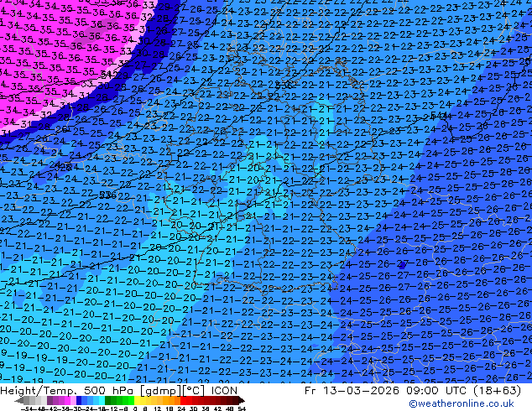Click the '(18+63)' forecast run label
This screenshot has width=532, height=411.
click(x=497, y=391)
